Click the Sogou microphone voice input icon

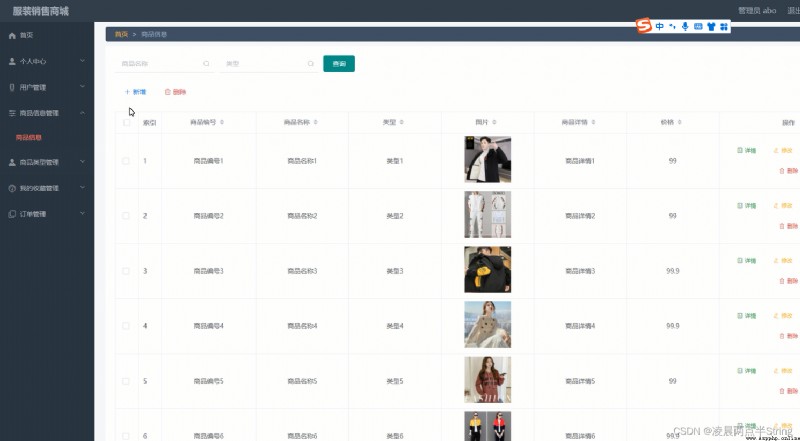685,26
